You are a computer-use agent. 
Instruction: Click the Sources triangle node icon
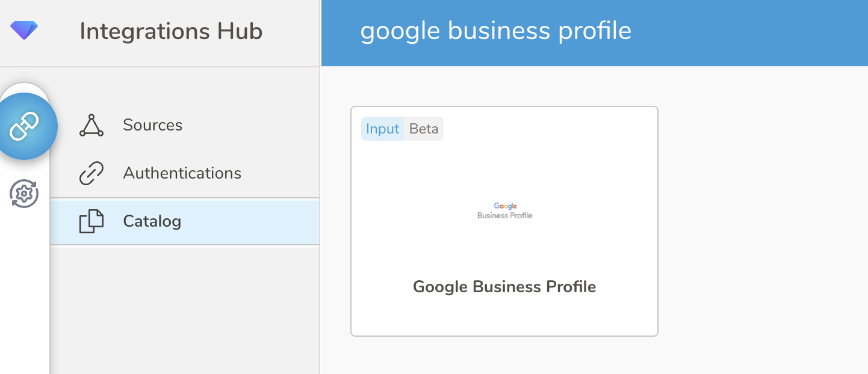91,125
